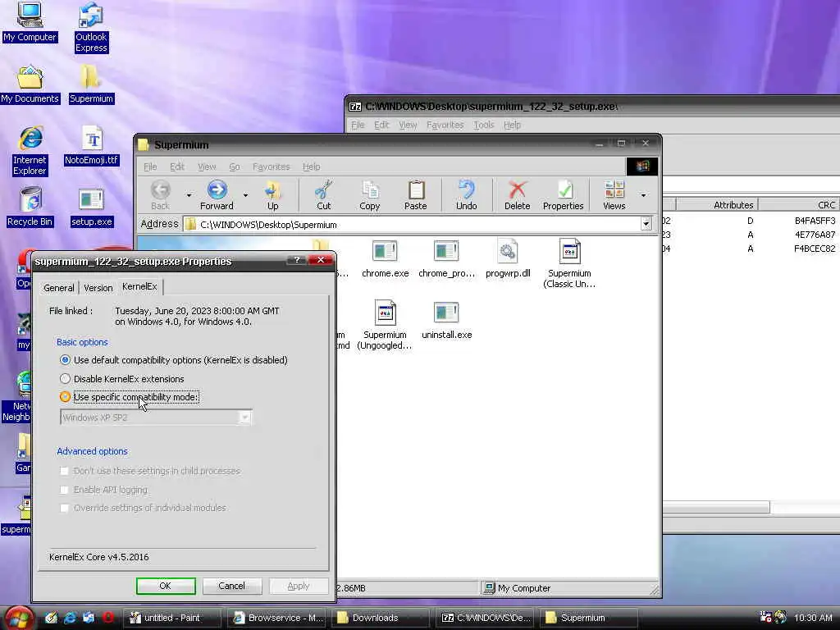840x630 pixels.
Task: Open View menu in Supermium window
Action: point(207,167)
